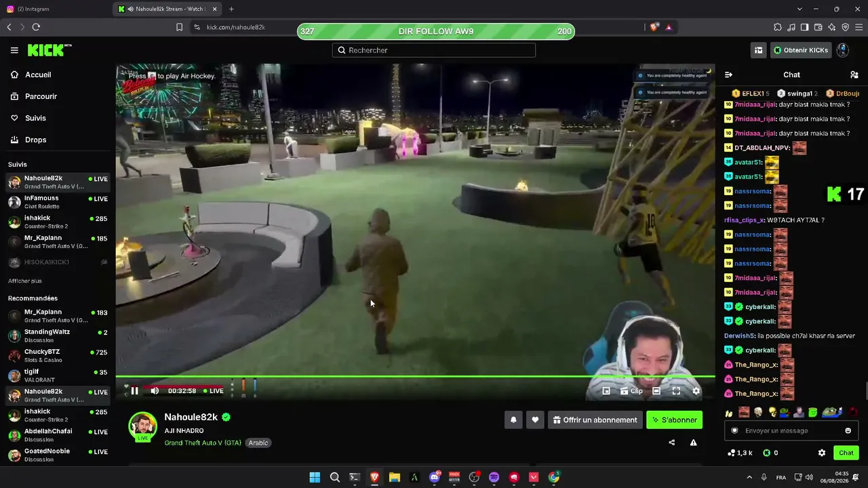The width and height of the screenshot is (868, 488).
Task: Click Offrir un abonnement button
Action: tap(595, 420)
